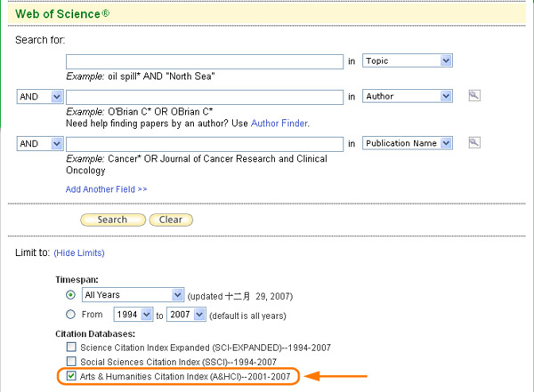The height and width of the screenshot is (392, 534).
Task: Click the 'Search for:' label
Action: click(x=40, y=40)
